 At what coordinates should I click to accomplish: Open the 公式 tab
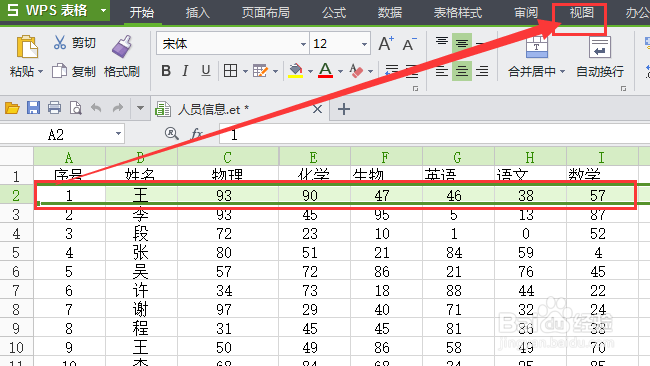tap(334, 12)
